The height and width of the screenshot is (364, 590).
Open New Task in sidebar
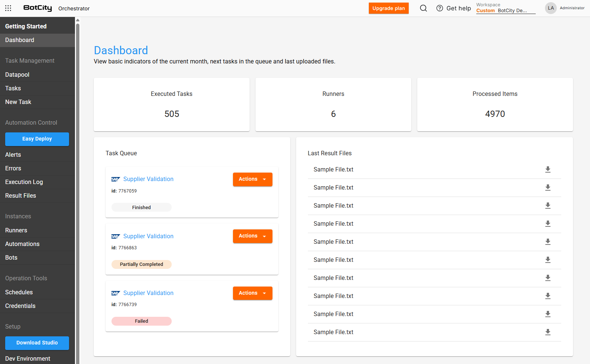37,102
